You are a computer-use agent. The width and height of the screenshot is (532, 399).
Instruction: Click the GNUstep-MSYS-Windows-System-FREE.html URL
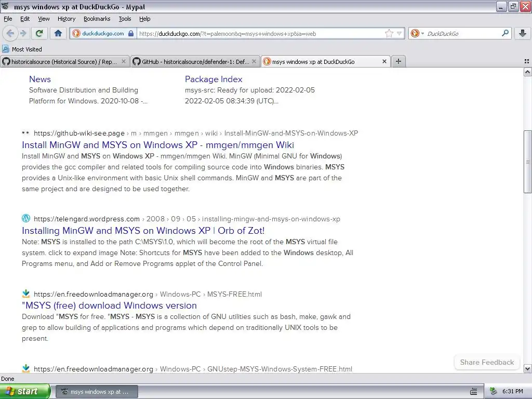193,369
